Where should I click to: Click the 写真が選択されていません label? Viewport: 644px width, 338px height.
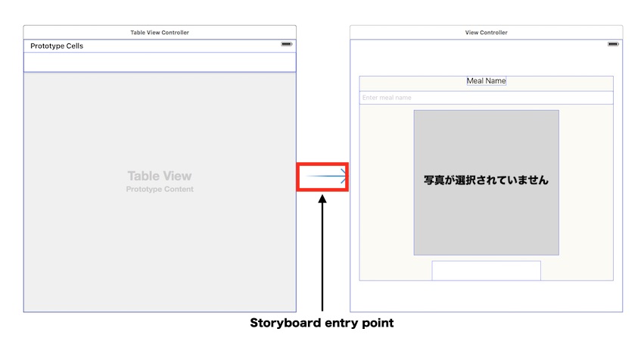click(487, 180)
